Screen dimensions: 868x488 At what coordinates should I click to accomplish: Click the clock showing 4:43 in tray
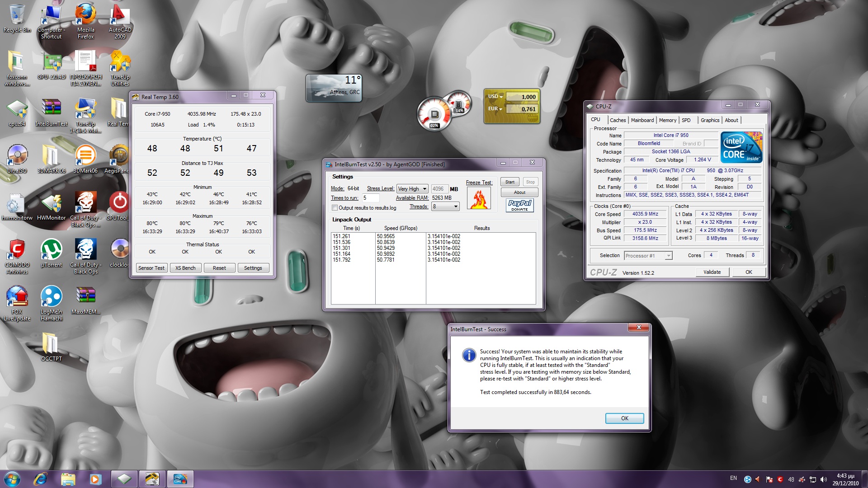click(845, 476)
